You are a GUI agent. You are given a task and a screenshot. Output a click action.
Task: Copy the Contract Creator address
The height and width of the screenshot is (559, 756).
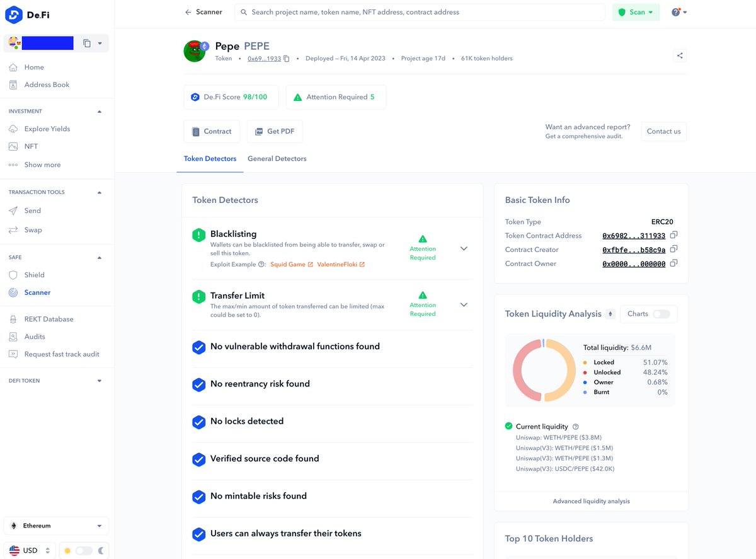coord(673,249)
